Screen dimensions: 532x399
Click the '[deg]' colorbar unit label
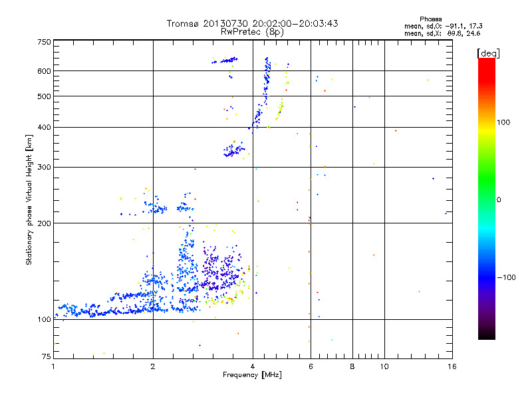[x=488, y=53]
